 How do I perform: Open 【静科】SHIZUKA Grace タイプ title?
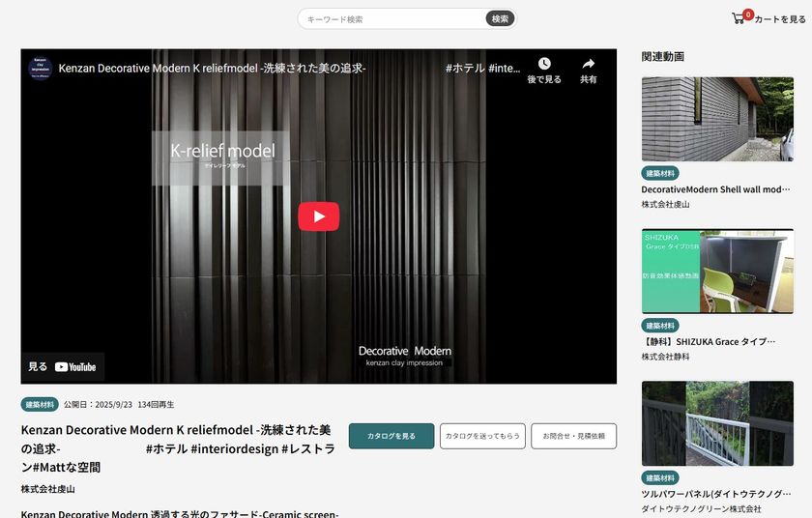tap(709, 341)
